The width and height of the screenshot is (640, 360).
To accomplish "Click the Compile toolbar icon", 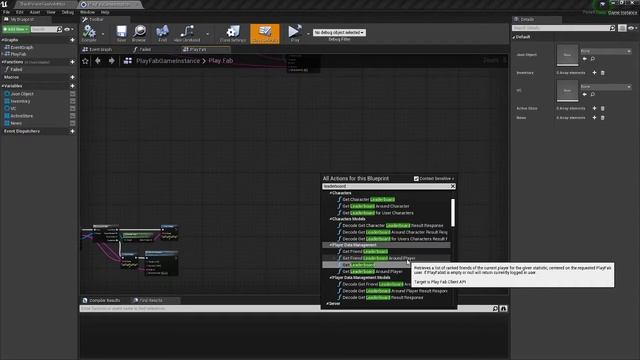I will coord(89,33).
